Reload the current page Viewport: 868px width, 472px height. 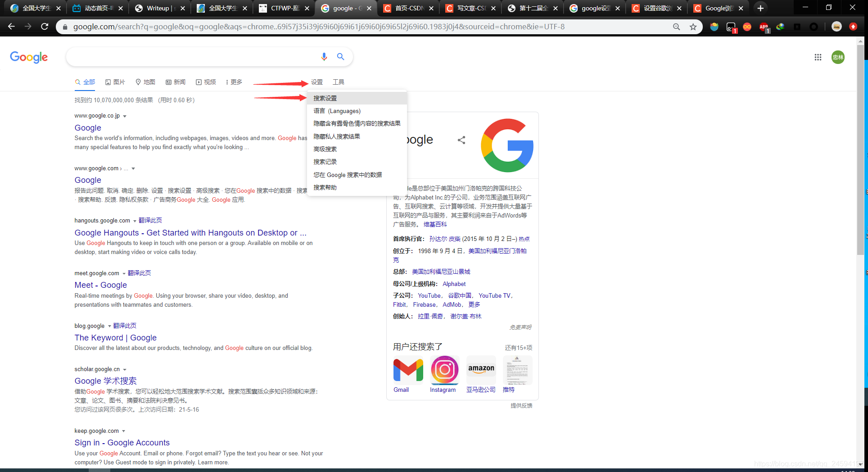click(45, 27)
